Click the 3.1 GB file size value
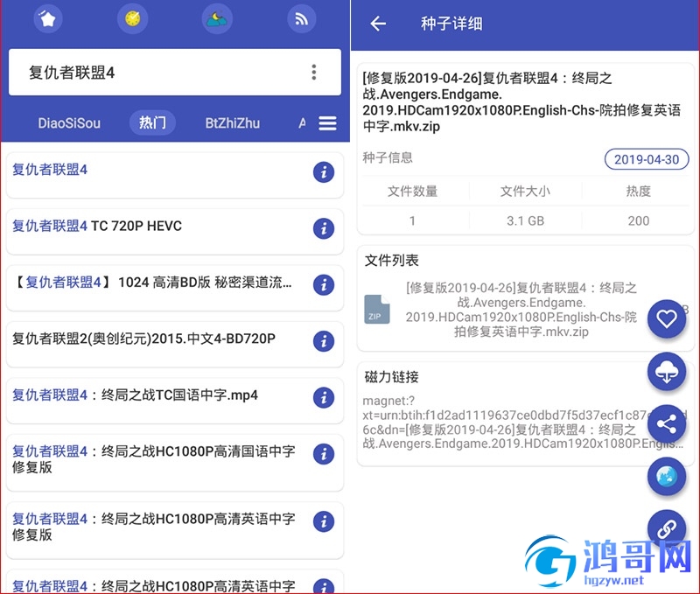The width and height of the screenshot is (700, 594). click(525, 221)
